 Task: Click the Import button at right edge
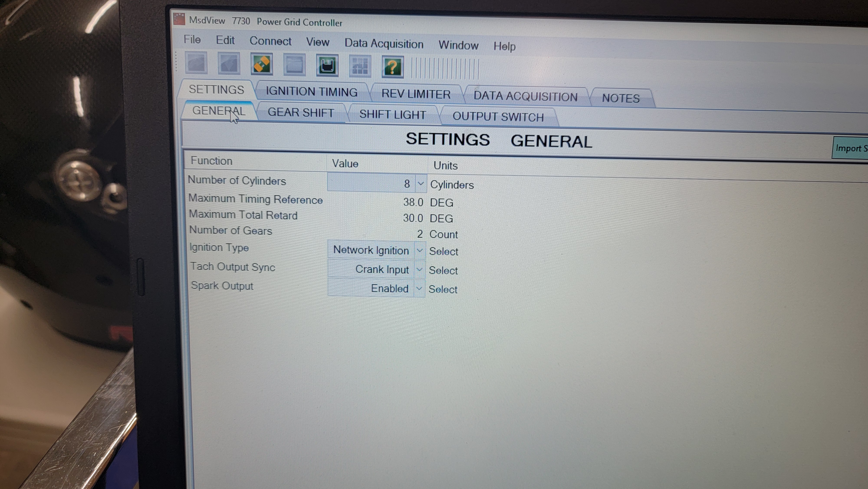pyautogui.click(x=850, y=148)
